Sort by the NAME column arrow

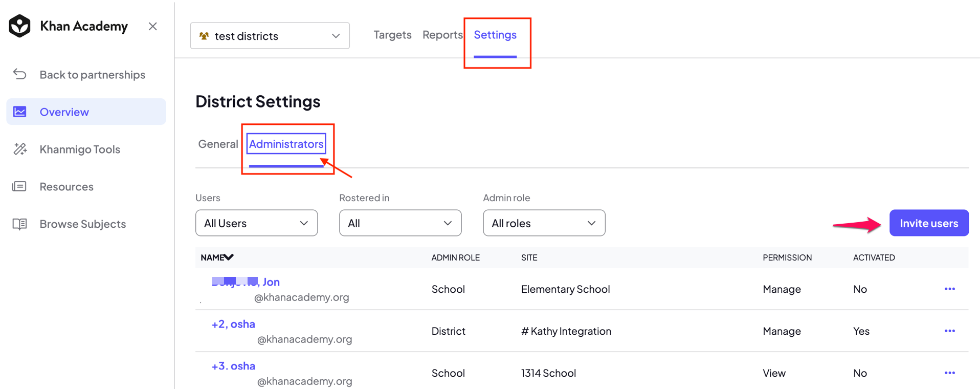(x=229, y=257)
